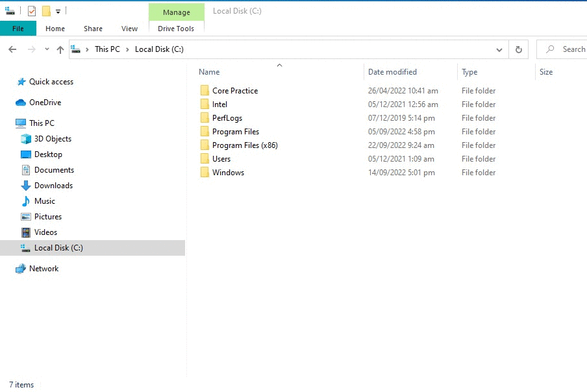The image size is (587, 392).
Task: Open the address bar history dropdown
Action: 499,49
